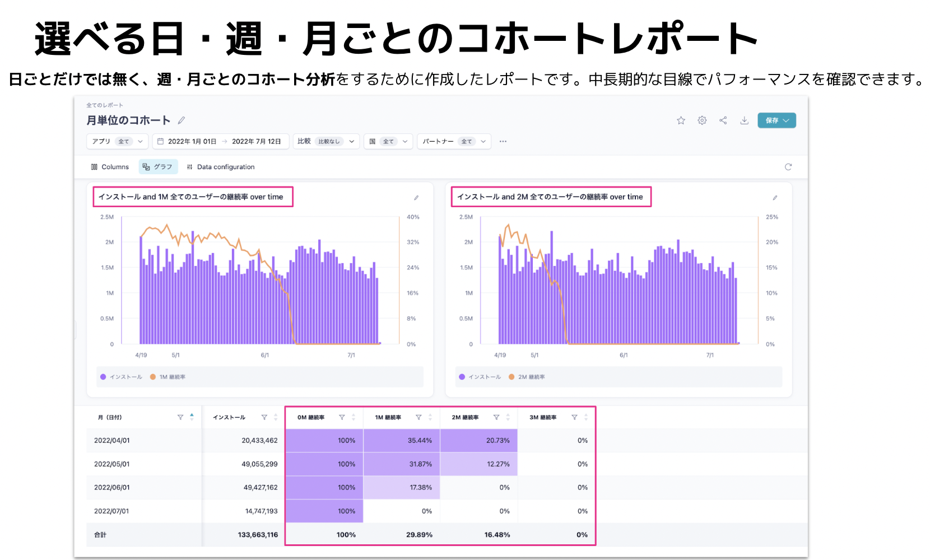This screenshot has width=930, height=560.
Task: Toggle 1M 継続率 legend series
Action: tap(168, 377)
